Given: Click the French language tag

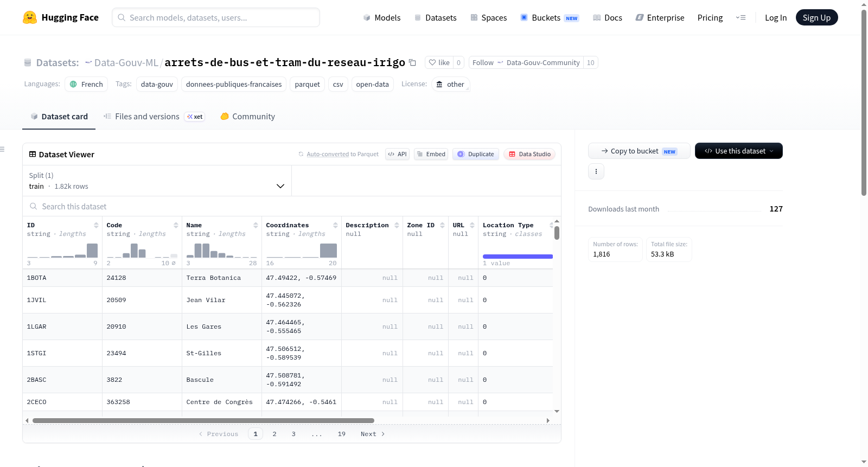Looking at the screenshot, I should point(86,84).
